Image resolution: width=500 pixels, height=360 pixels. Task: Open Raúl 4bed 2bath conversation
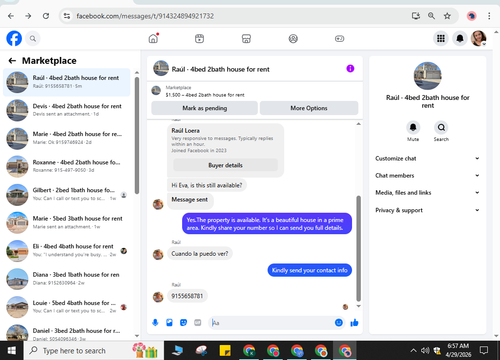(67, 82)
